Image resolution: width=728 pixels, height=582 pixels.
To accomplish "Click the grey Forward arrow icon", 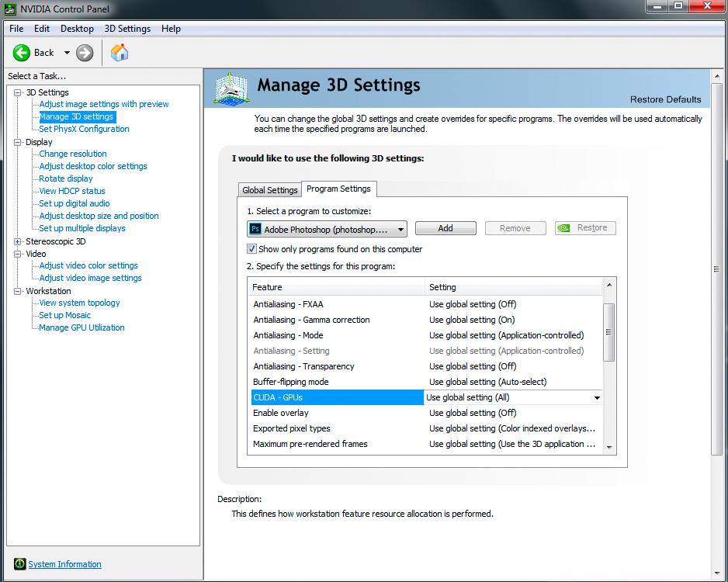I will tap(85, 53).
